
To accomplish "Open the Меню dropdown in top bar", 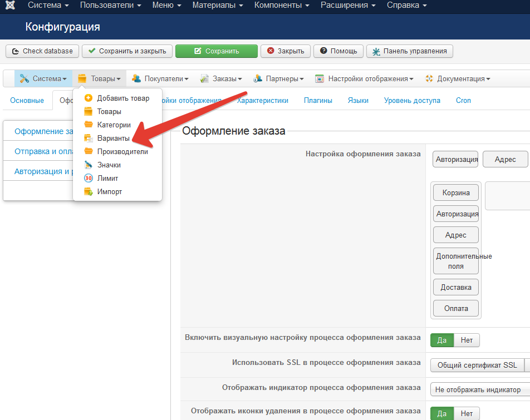I will [166, 5].
